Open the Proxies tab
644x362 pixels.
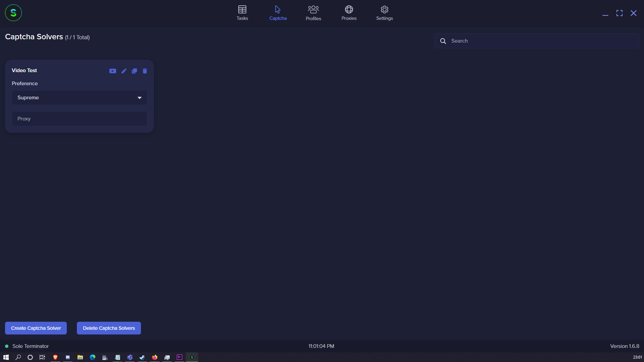point(349,13)
